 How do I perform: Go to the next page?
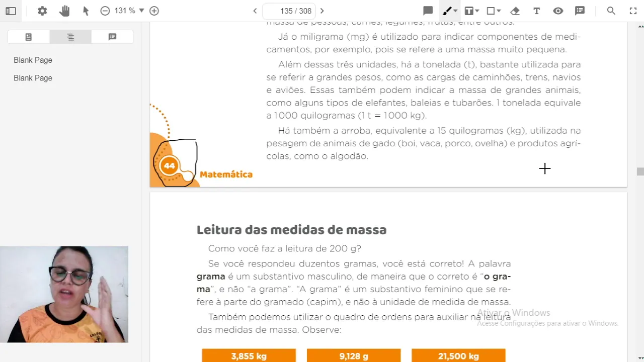pos(322,11)
